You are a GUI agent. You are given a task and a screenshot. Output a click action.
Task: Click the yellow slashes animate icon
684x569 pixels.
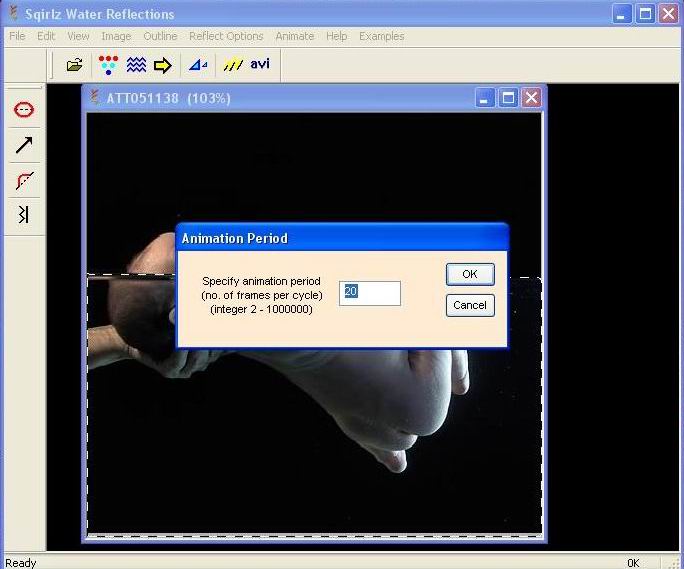(233, 65)
